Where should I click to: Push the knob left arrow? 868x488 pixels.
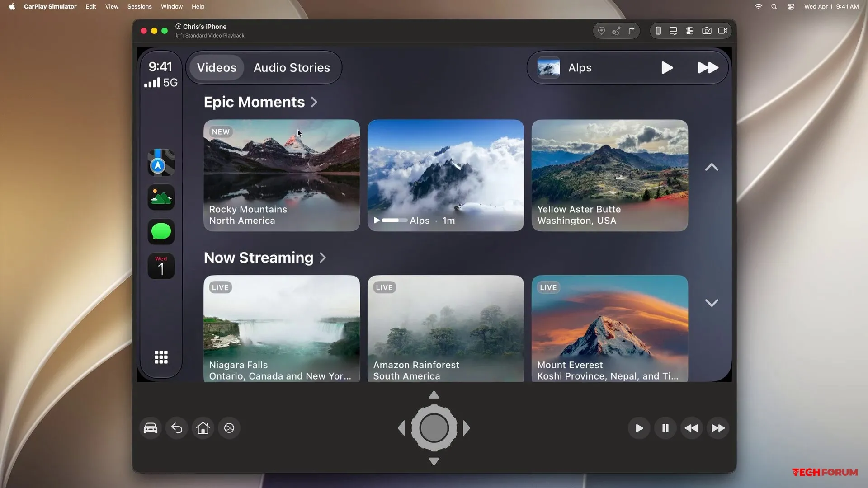point(401,428)
